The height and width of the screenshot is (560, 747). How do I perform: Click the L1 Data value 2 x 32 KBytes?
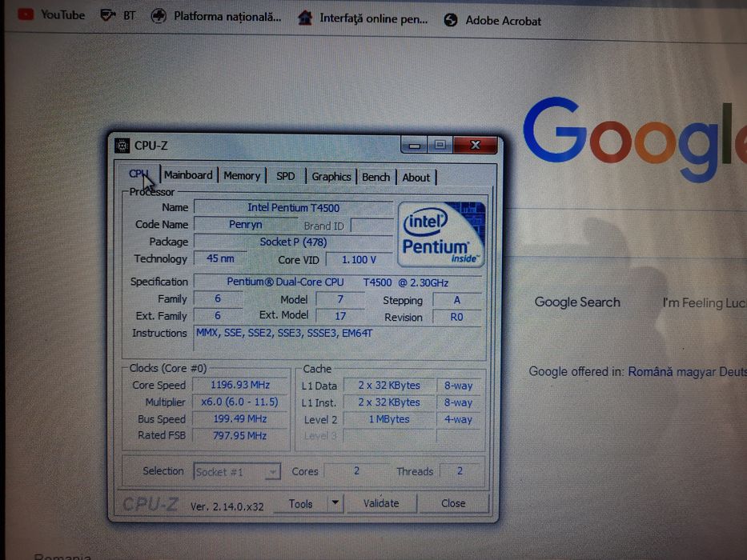(x=389, y=386)
